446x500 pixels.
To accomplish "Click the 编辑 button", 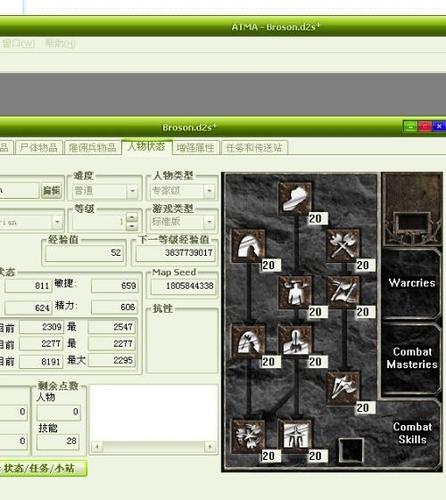I will [x=51, y=191].
